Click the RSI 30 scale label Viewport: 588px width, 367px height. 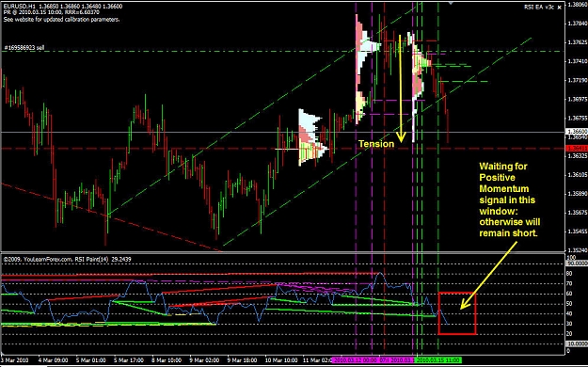(x=569, y=324)
